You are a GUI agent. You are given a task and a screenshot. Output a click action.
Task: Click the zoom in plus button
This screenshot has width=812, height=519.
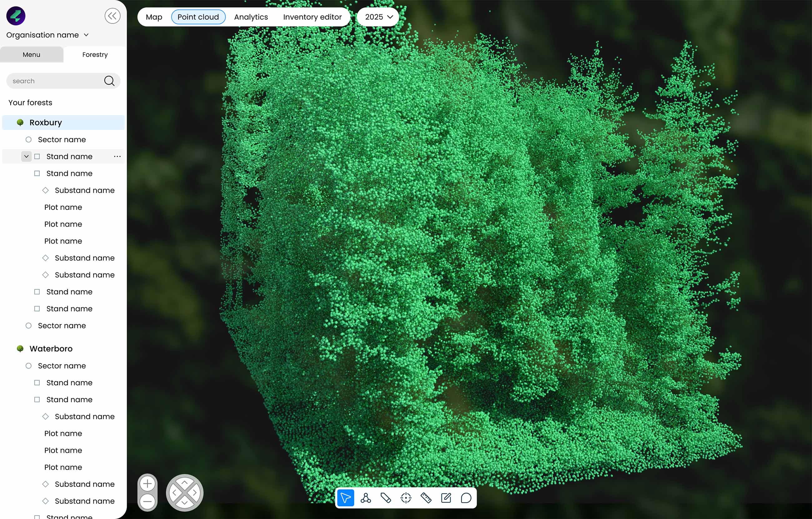coord(147,484)
